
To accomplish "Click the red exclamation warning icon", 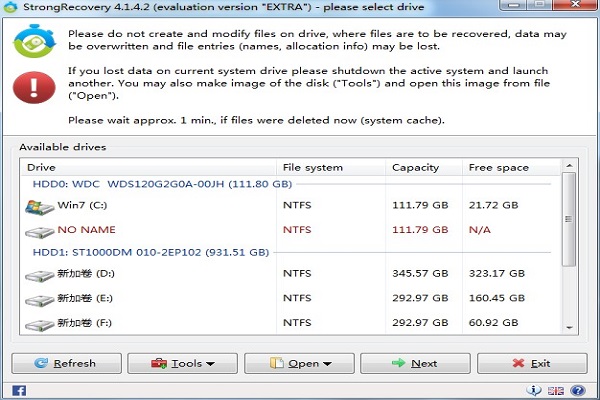I will pos(34,87).
